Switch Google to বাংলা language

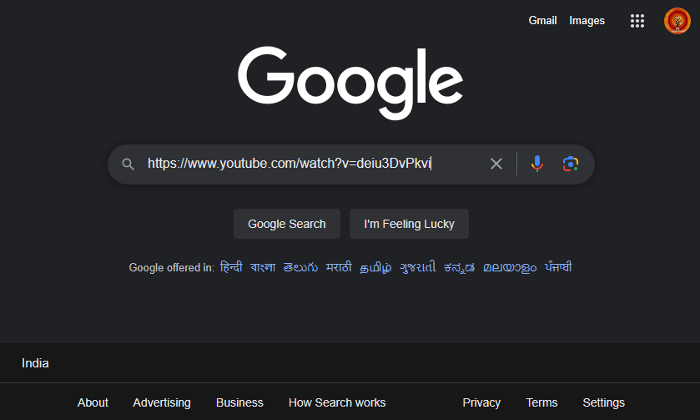262,267
